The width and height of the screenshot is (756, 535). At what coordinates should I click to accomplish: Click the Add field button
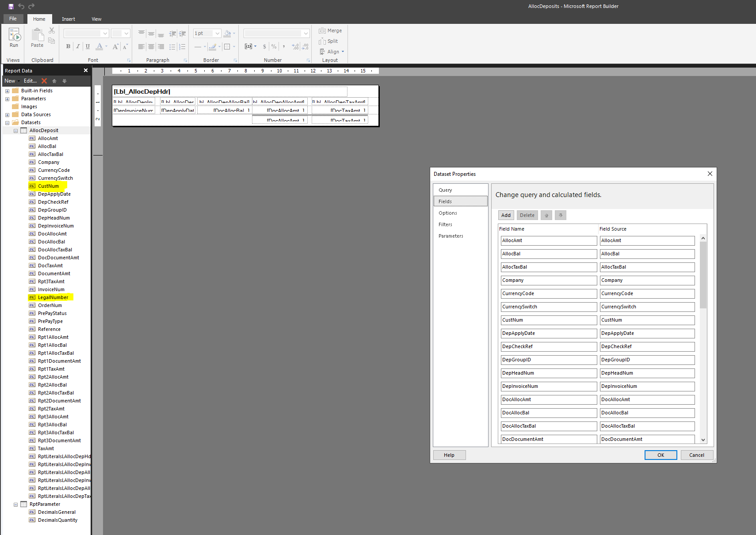tap(506, 215)
